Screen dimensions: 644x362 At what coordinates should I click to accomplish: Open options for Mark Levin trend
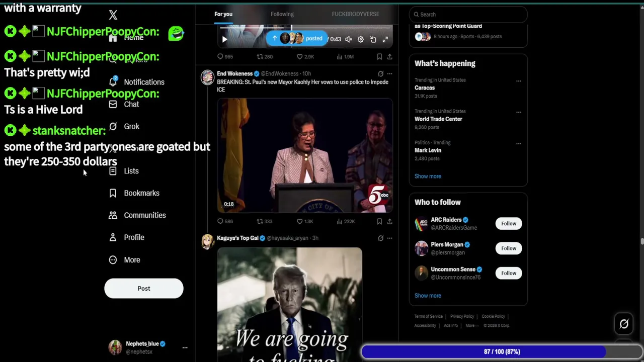[518, 143]
